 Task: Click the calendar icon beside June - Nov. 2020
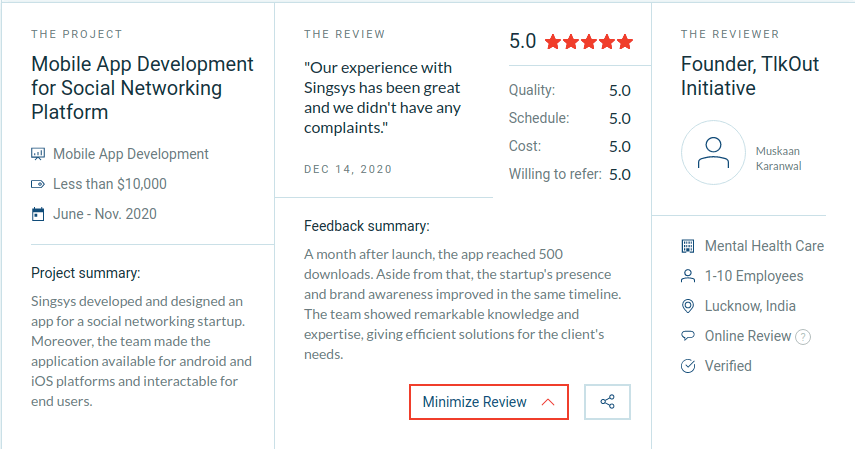pos(38,214)
